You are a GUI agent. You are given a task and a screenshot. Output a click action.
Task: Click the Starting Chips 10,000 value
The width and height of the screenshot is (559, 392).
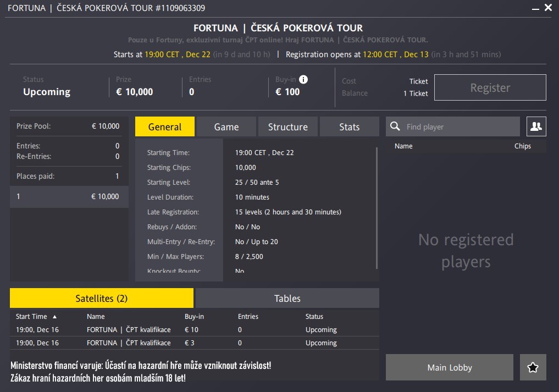coord(245,168)
